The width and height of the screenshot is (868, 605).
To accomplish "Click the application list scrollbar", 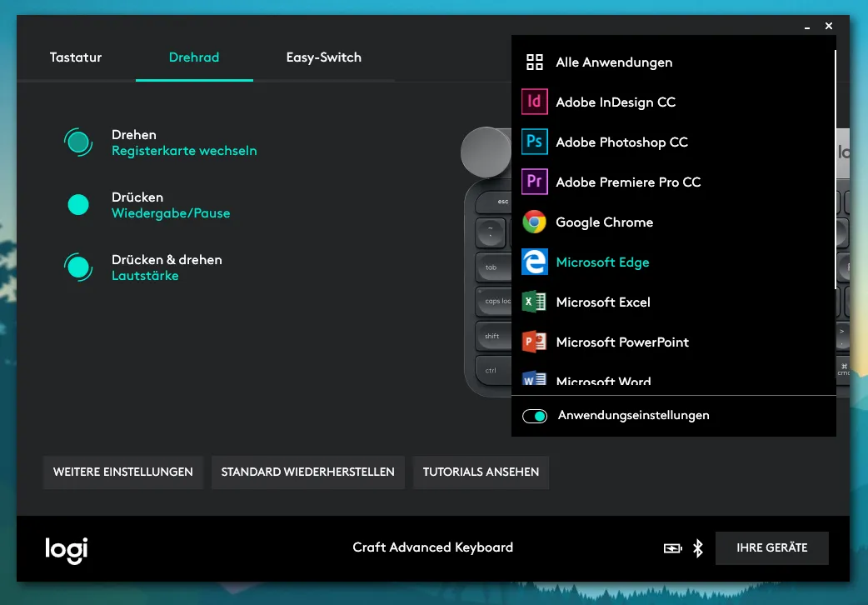I will [835, 169].
